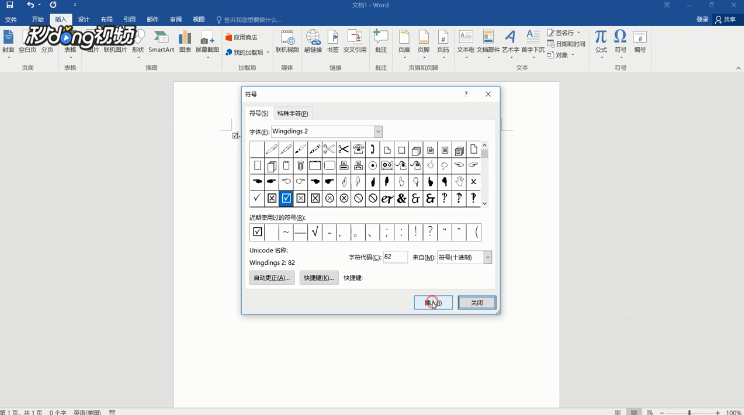
Task: Insert a footer (页脚)
Action: [424, 43]
